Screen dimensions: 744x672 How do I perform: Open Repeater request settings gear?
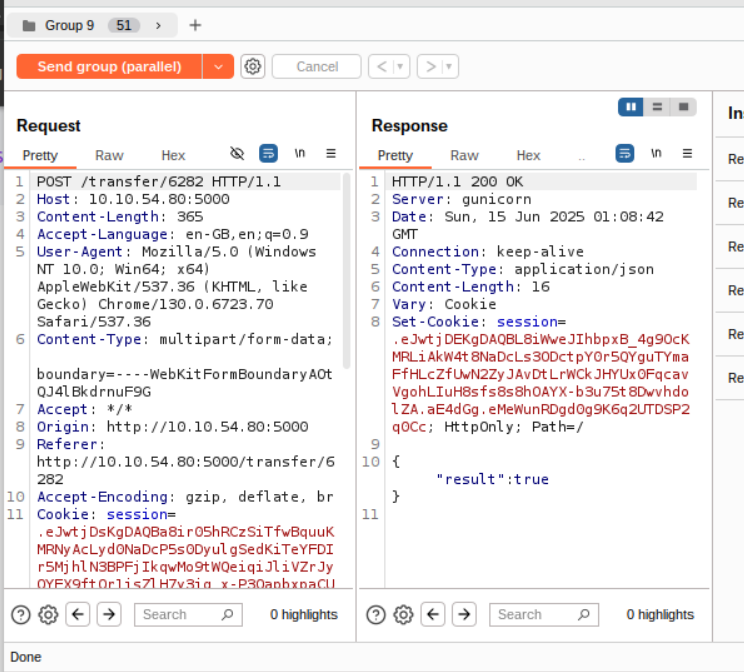tap(252, 66)
